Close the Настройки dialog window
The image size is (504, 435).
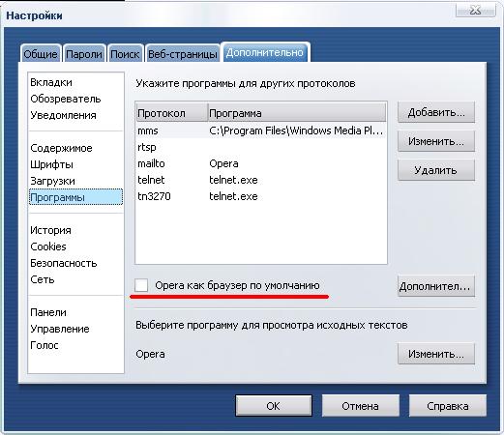(x=476, y=11)
